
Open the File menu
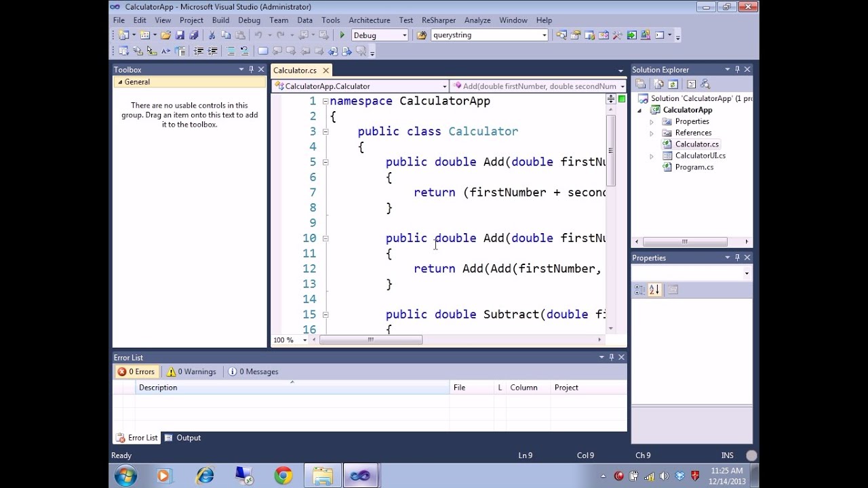click(119, 20)
